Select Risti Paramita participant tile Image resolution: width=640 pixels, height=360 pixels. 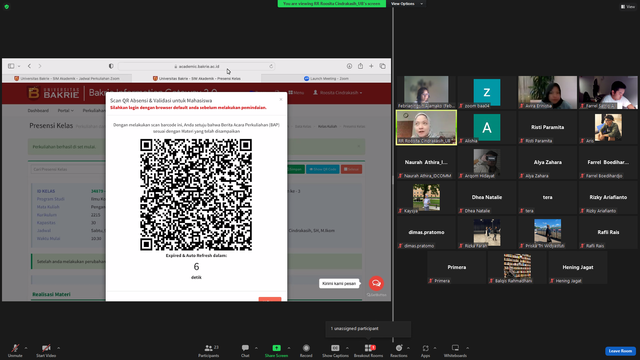pos(547,127)
